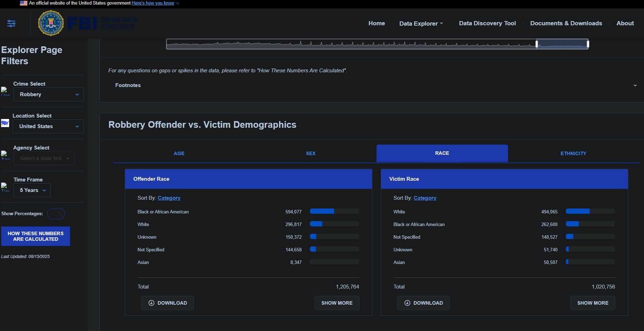Toggle the Show Percentages switch
This screenshot has width=644, height=331.
click(56, 214)
